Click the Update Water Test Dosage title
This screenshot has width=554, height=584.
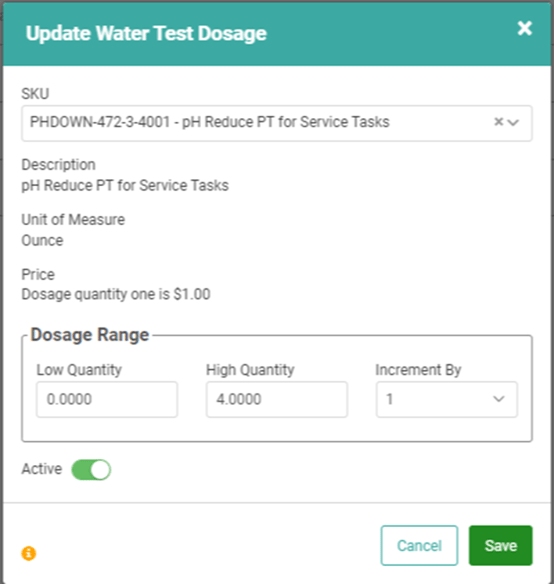coord(146,34)
